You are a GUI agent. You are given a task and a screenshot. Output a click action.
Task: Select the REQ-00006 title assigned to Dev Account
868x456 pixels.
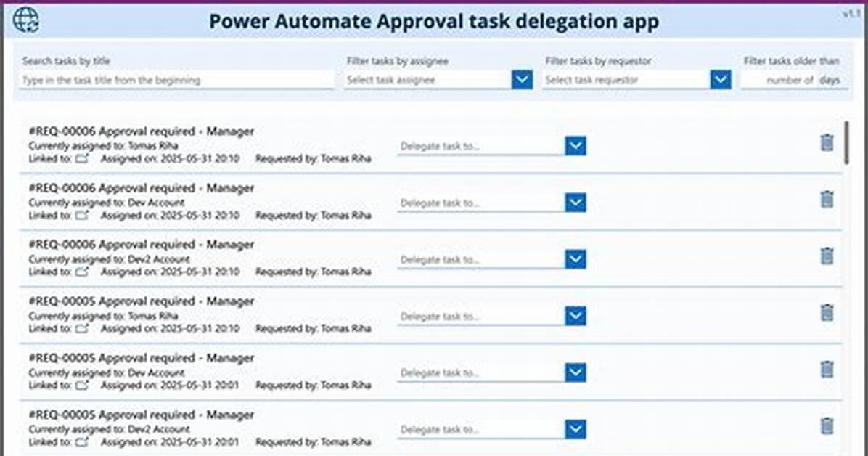pos(142,188)
